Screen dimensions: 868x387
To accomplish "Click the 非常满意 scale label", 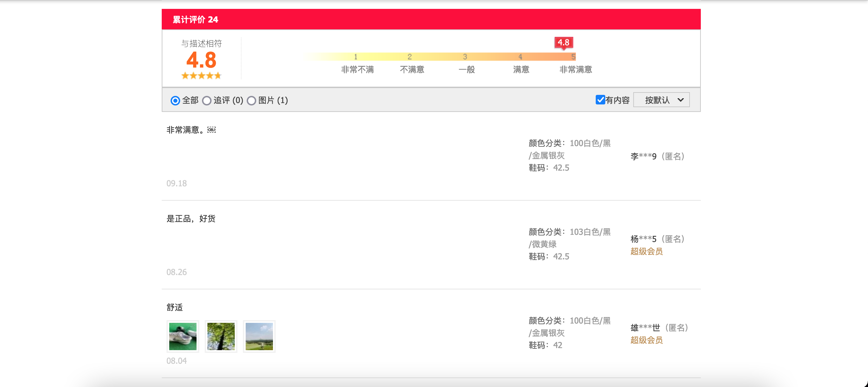I will 576,70.
